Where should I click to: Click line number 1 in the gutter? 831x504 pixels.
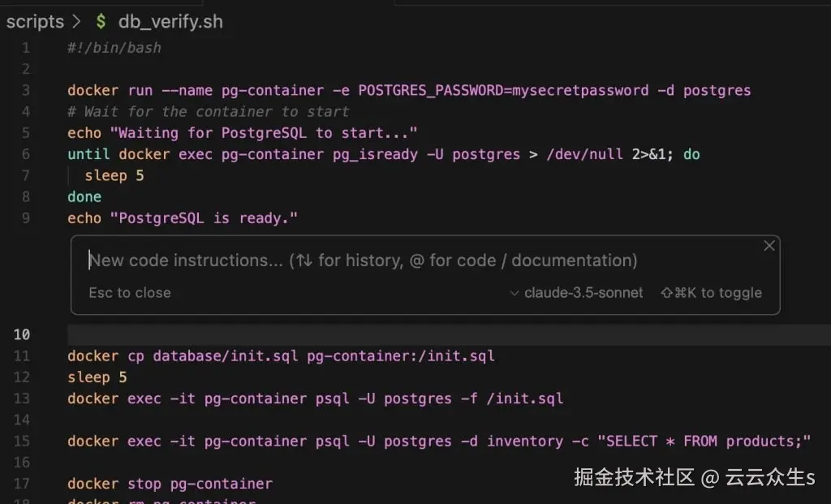coord(26,48)
